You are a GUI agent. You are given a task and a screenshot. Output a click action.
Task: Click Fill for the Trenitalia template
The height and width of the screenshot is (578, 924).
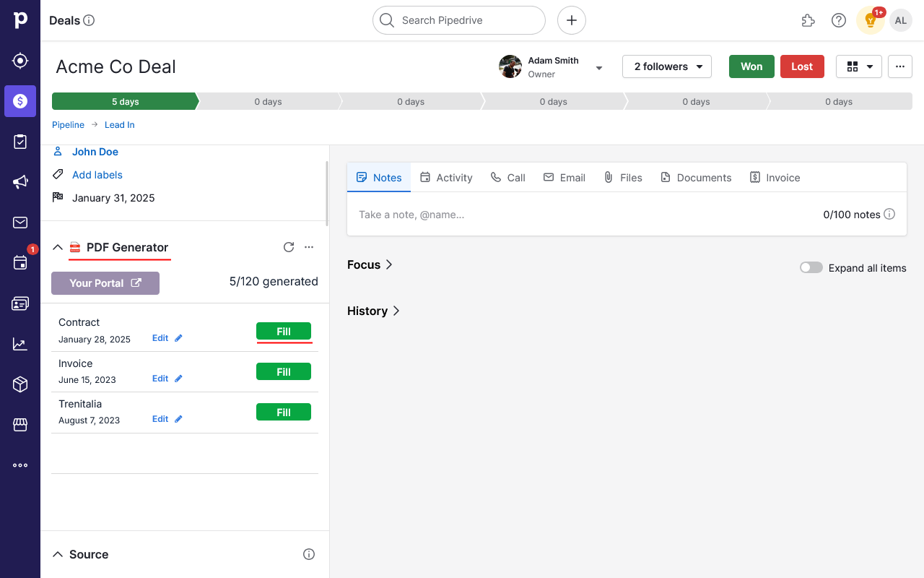pyautogui.click(x=284, y=412)
